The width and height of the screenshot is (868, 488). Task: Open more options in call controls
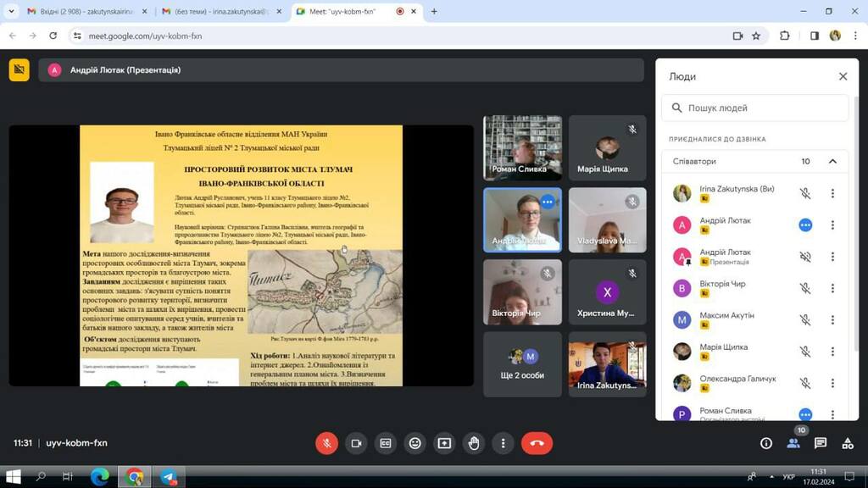[503, 443]
